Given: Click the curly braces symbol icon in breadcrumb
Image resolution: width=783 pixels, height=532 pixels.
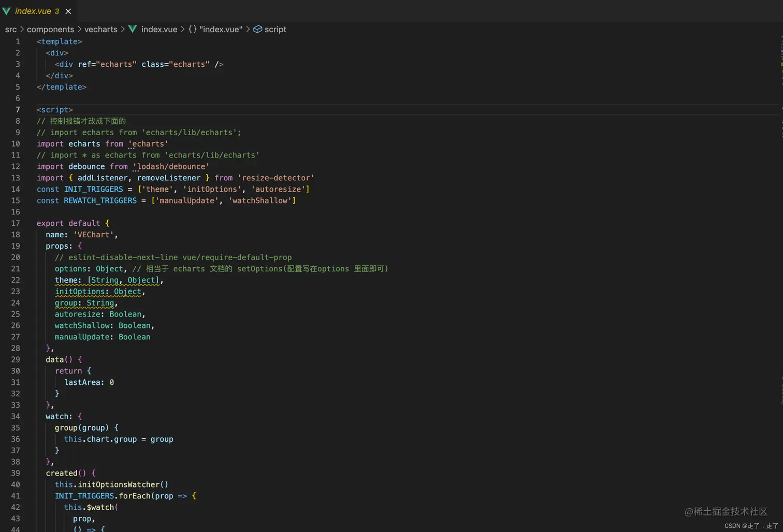Looking at the screenshot, I should (x=192, y=30).
